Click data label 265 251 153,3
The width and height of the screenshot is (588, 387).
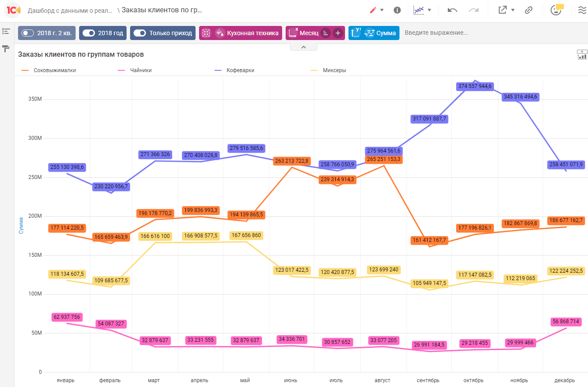[384, 159]
